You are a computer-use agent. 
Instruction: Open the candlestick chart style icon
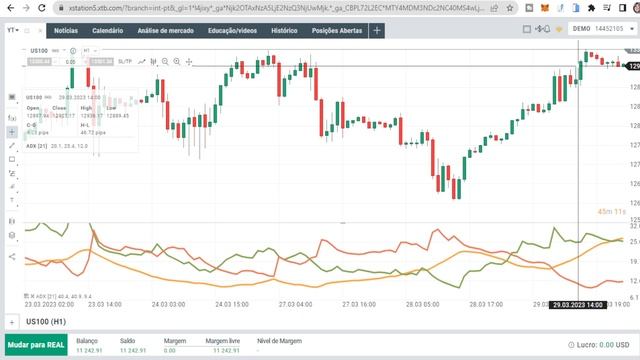coord(153,62)
